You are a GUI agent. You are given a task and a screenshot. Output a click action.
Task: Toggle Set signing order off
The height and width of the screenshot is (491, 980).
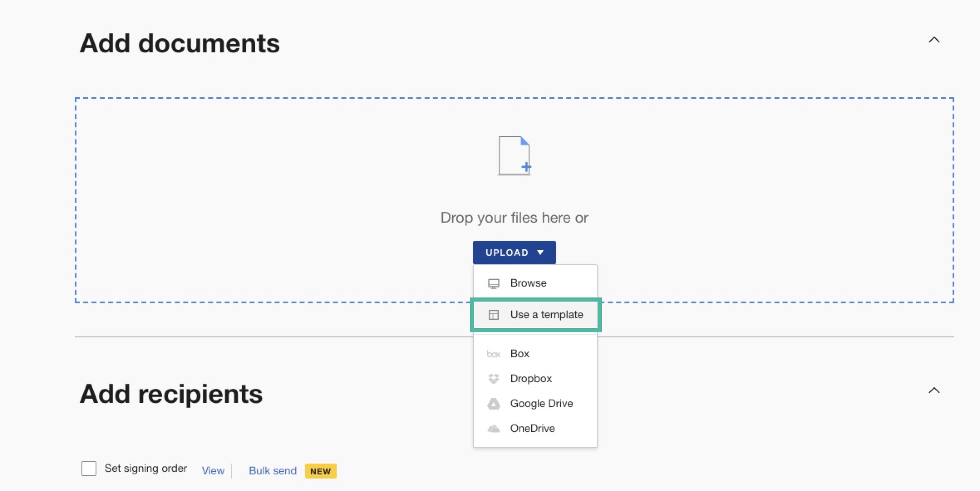(x=89, y=468)
